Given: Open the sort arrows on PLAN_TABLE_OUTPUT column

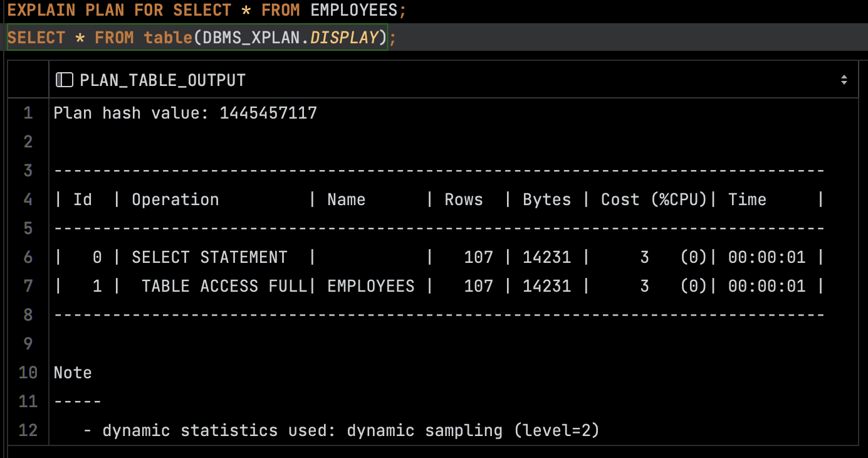Looking at the screenshot, I should pyautogui.click(x=844, y=80).
